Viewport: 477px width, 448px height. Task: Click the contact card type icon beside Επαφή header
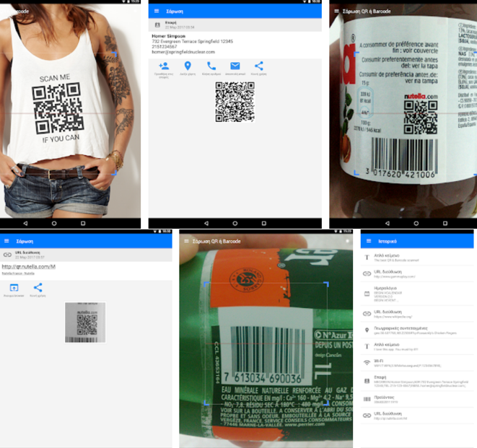[x=157, y=25]
